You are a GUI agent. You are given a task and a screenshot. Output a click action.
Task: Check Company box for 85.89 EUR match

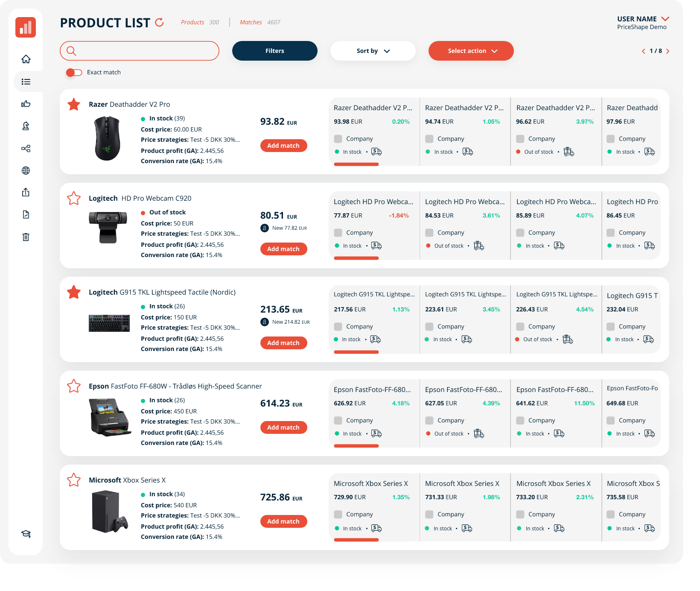pyautogui.click(x=520, y=233)
